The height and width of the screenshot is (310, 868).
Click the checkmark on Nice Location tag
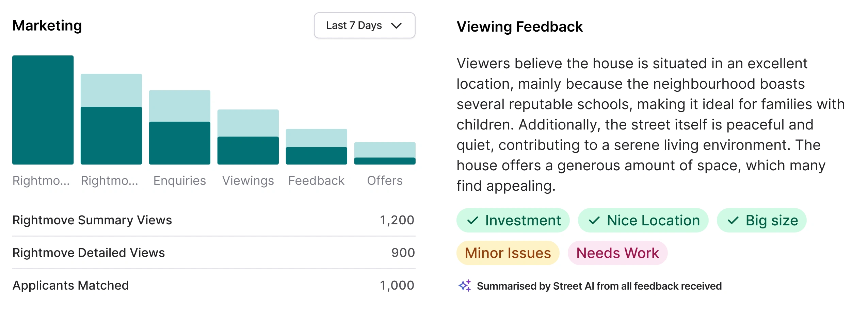pos(594,221)
